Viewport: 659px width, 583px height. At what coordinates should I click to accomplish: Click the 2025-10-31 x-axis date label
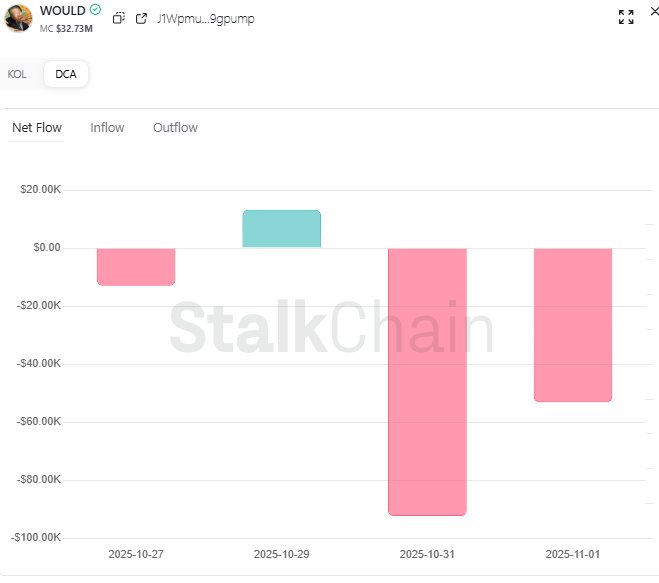(x=427, y=553)
